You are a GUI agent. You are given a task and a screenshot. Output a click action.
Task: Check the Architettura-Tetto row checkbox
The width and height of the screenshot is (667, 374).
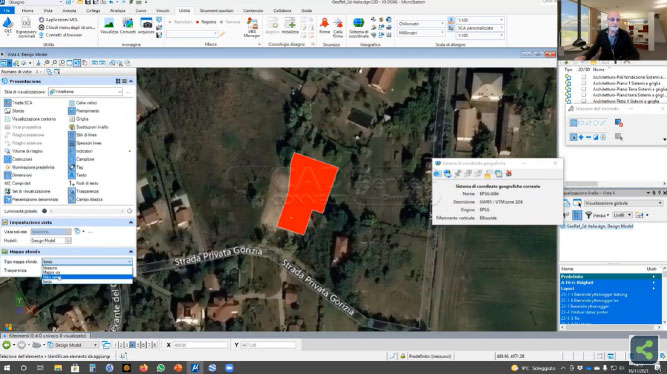tap(584, 101)
